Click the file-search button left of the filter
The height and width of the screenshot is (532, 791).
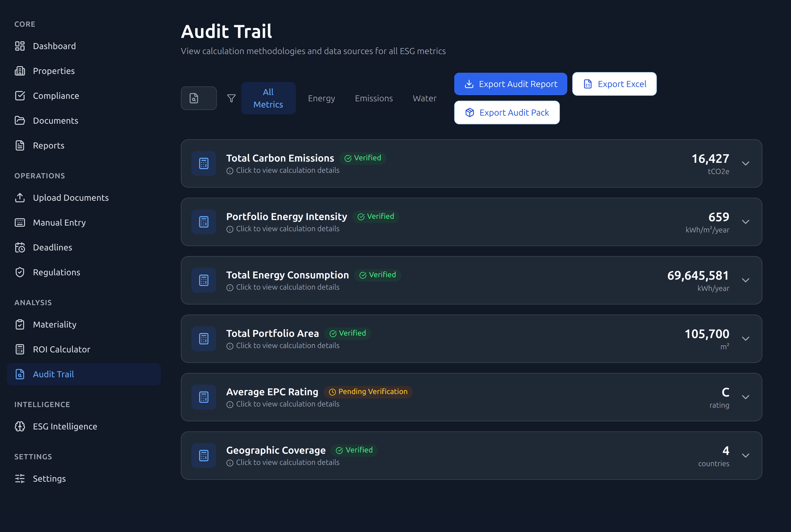(x=199, y=98)
